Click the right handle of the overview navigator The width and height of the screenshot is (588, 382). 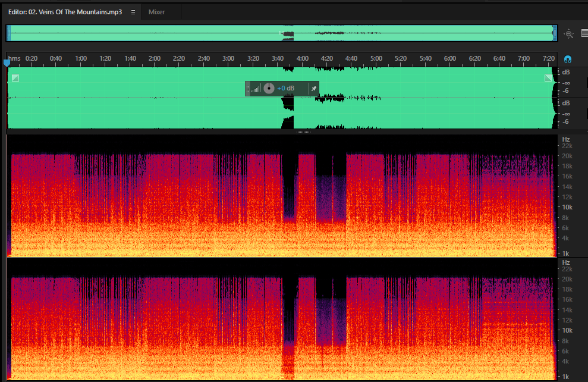click(555, 33)
